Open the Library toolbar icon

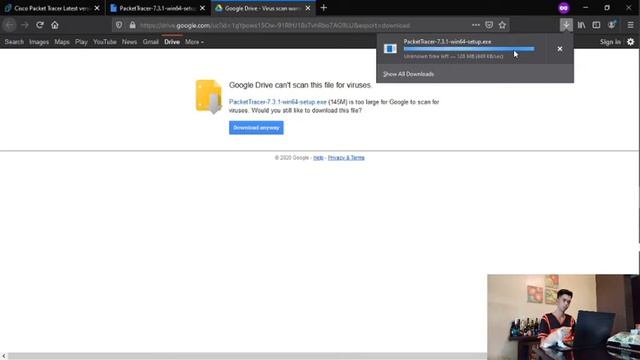[x=581, y=25]
